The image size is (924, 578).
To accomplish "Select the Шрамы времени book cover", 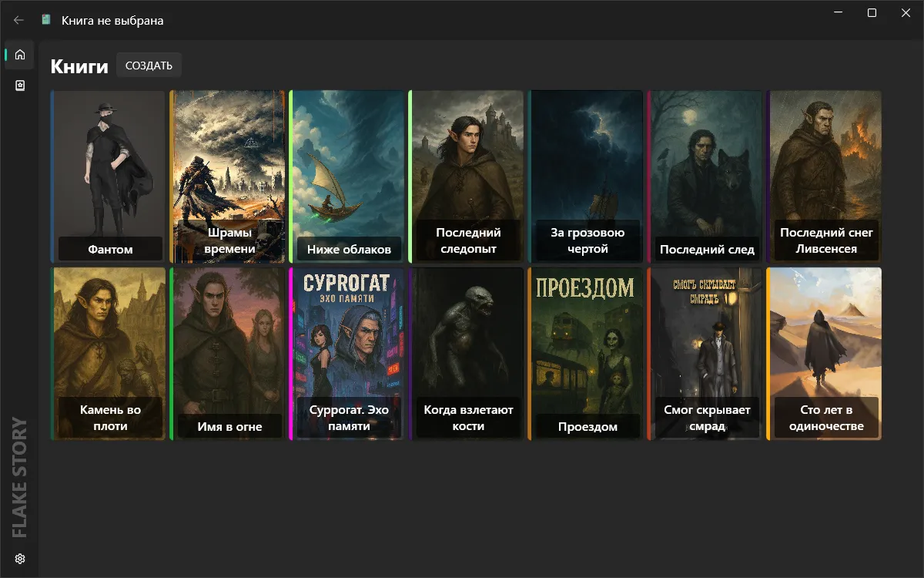I will click(x=228, y=176).
